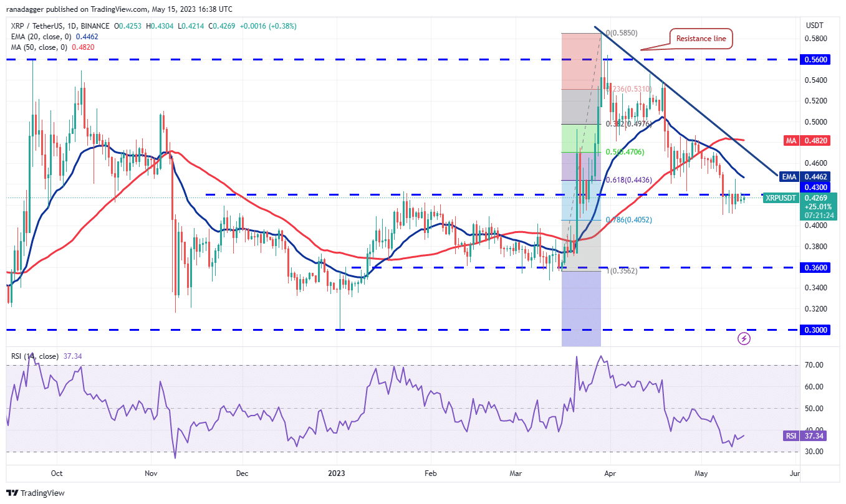The height and width of the screenshot is (504, 846).
Task: Click the Apr label on the time axis
Action: [611, 474]
